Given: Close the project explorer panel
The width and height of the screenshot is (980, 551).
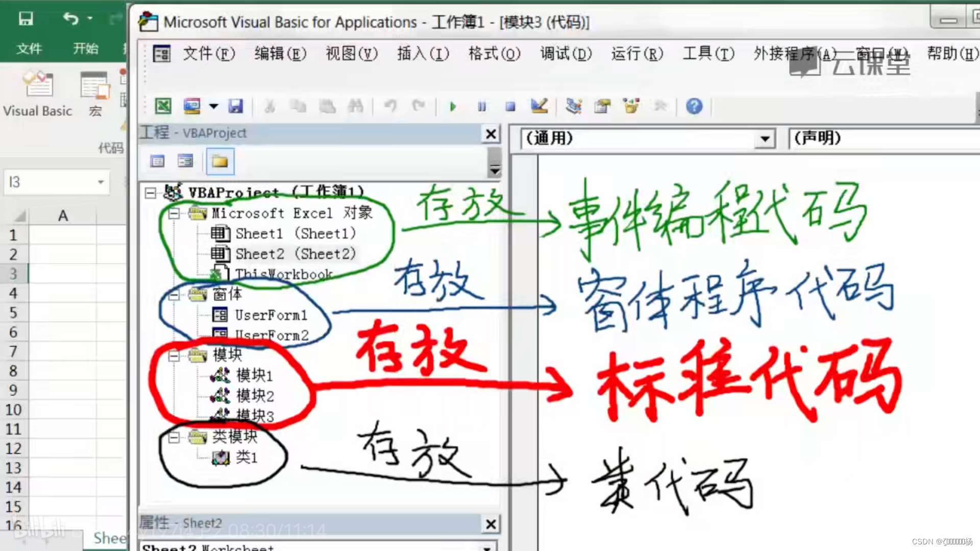Looking at the screenshot, I should tap(491, 134).
